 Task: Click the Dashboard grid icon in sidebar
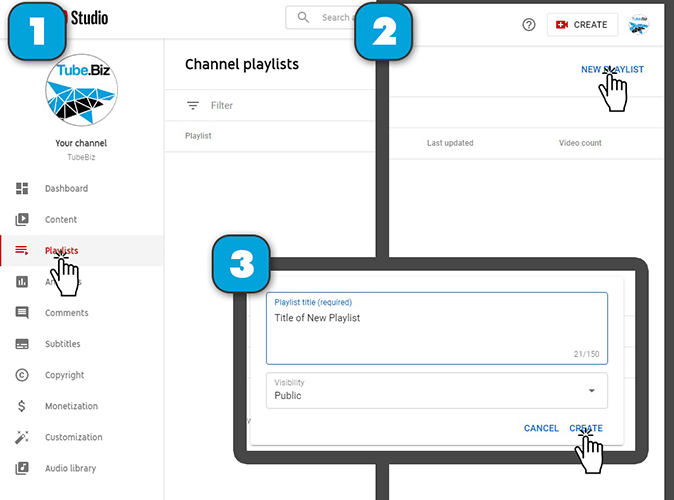coord(22,189)
